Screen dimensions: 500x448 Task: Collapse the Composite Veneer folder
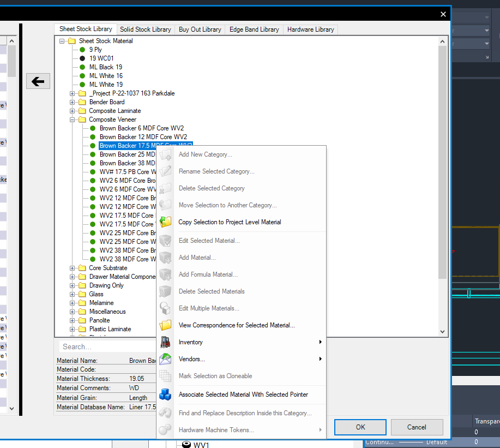tap(72, 120)
